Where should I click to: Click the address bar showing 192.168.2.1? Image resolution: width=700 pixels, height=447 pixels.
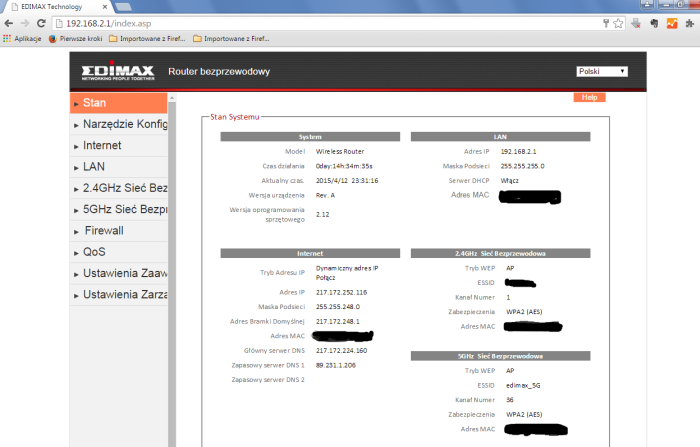click(x=300, y=22)
